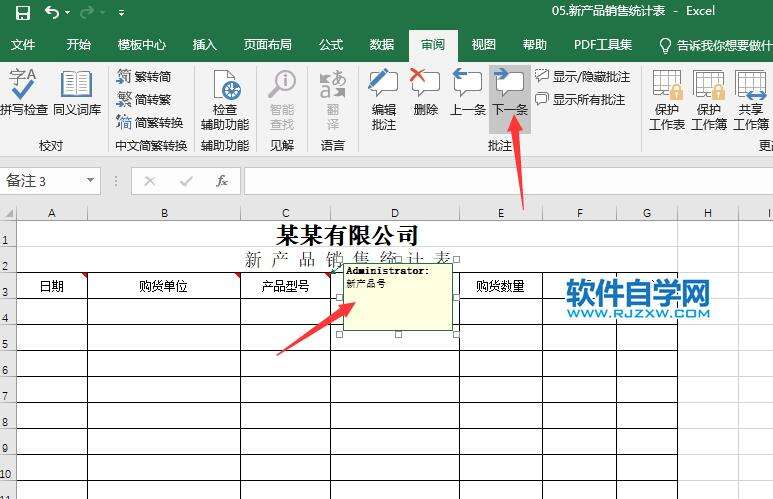
Task: Click the 购货单位 header cell
Action: tap(164, 285)
